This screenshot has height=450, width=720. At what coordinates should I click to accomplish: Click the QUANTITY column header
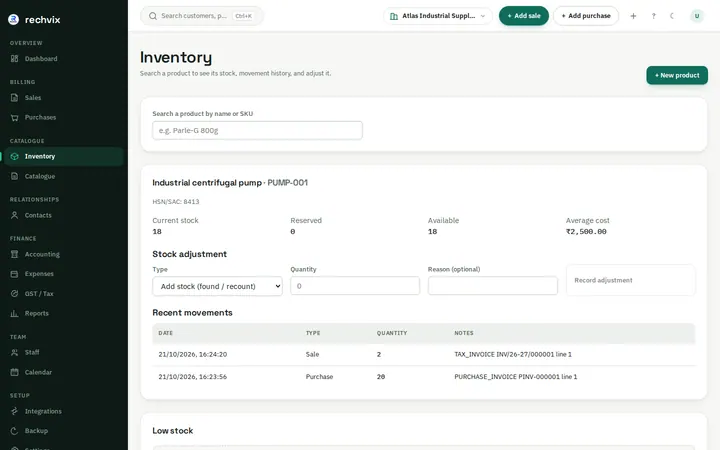[x=392, y=333]
